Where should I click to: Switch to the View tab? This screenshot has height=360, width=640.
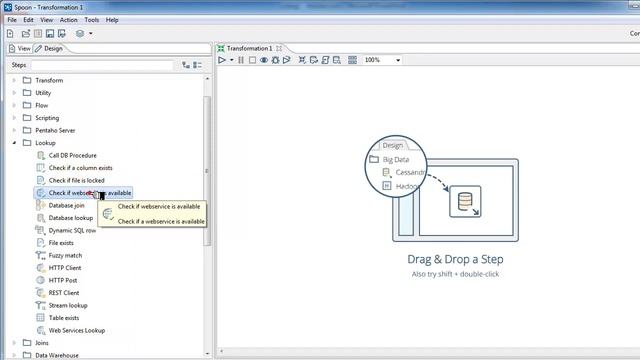(x=20, y=49)
